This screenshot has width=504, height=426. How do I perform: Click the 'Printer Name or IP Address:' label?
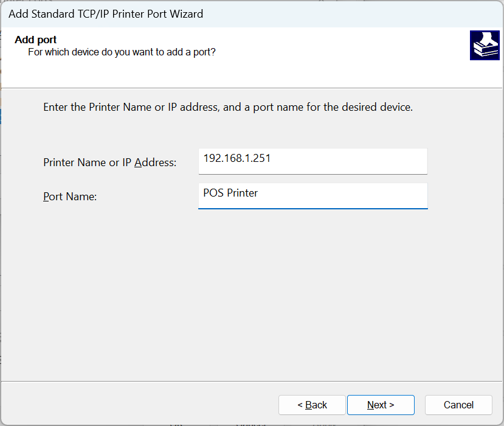coord(109,162)
